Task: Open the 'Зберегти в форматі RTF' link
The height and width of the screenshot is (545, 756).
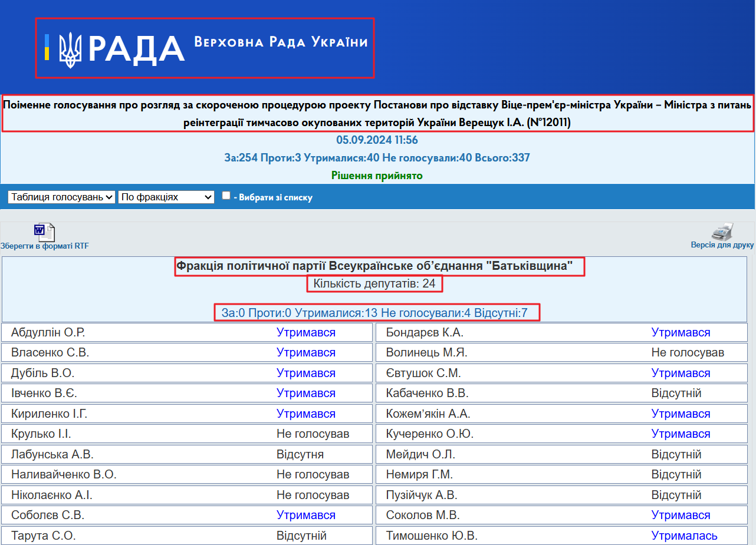Action: pyautogui.click(x=44, y=246)
